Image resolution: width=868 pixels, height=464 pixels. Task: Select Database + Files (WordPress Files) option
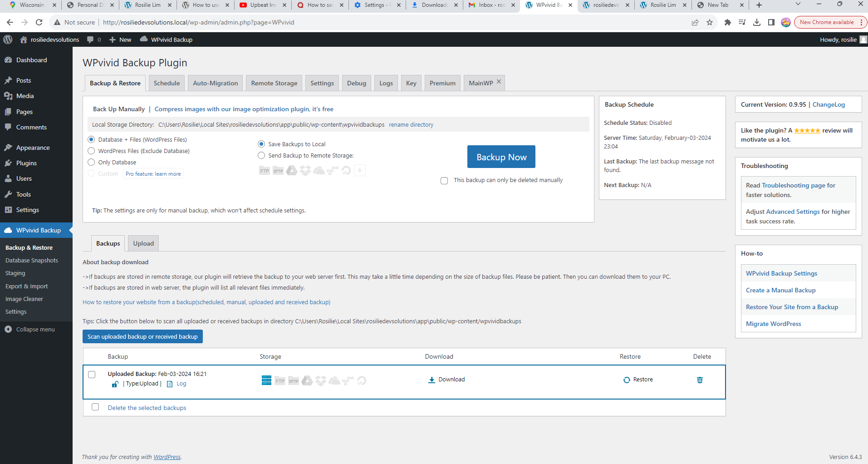(91, 139)
